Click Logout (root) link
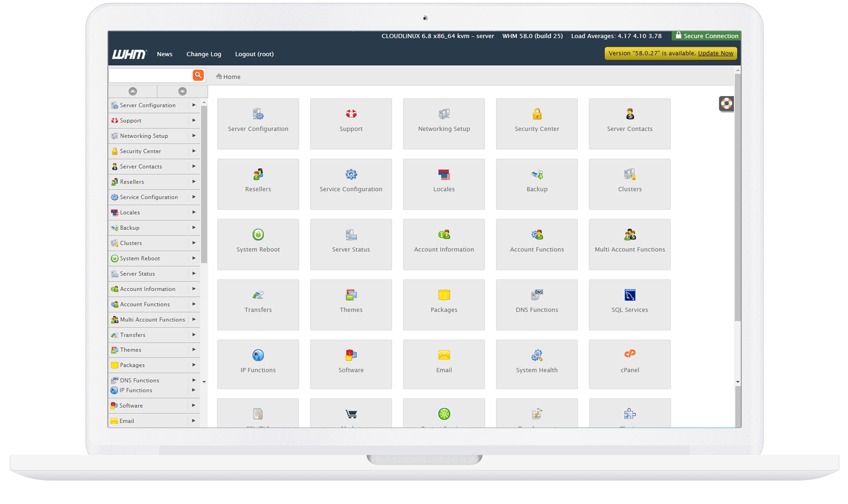This screenshot has width=848, height=504. pos(254,54)
